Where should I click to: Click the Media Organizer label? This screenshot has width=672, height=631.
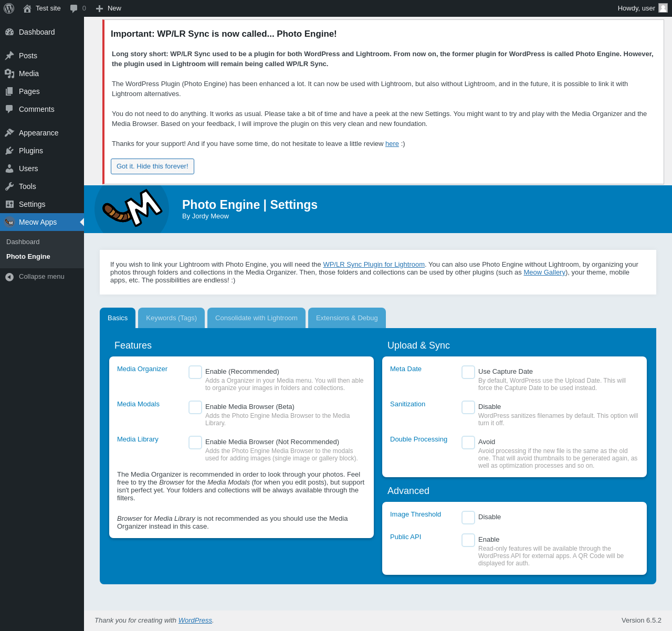point(142,369)
